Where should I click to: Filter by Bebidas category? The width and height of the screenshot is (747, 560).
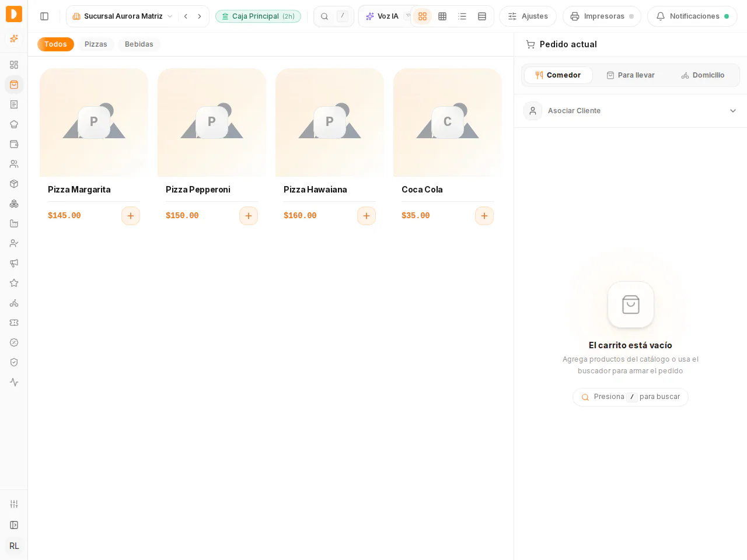(x=139, y=44)
